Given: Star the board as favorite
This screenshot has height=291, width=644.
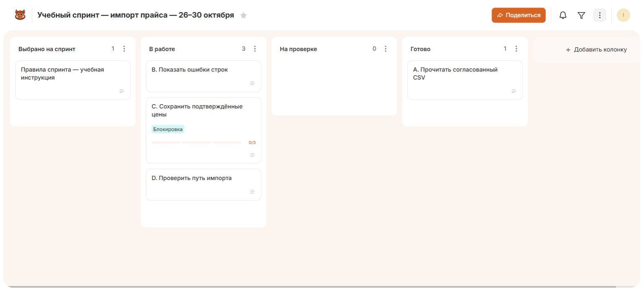Looking at the screenshot, I should click(x=244, y=15).
